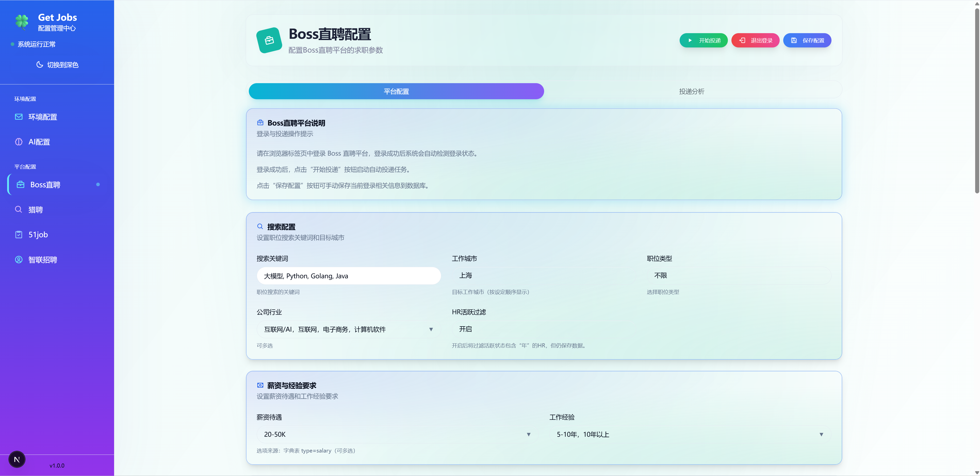
Task: Switch to the 投递分析 tab
Action: coord(692,91)
